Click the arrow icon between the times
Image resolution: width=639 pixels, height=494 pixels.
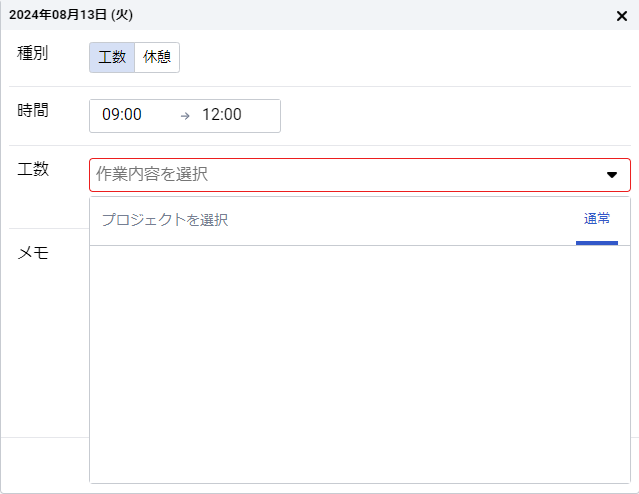click(x=185, y=116)
